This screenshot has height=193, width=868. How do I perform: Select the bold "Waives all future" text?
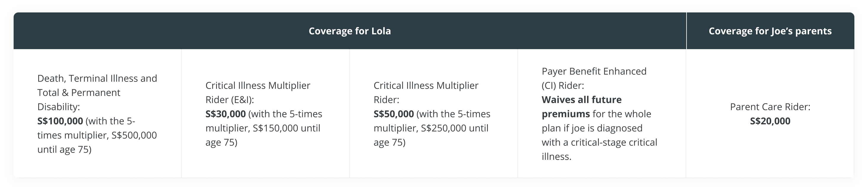582,100
